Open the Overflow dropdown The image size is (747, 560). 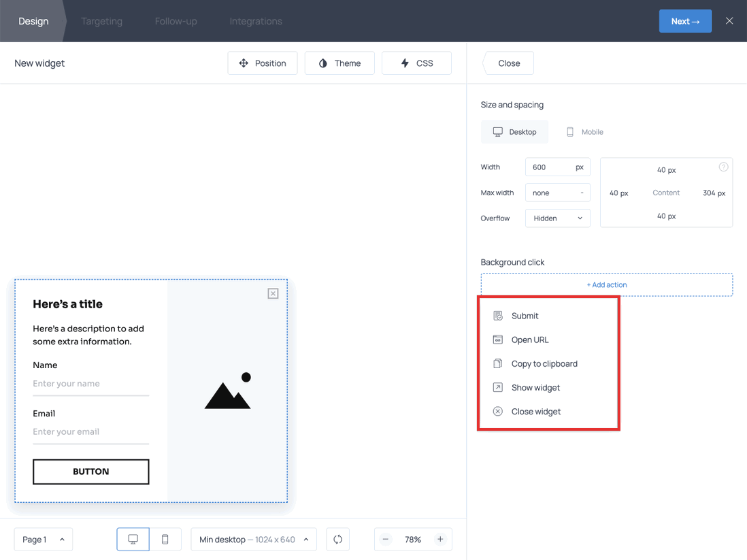pyautogui.click(x=557, y=218)
